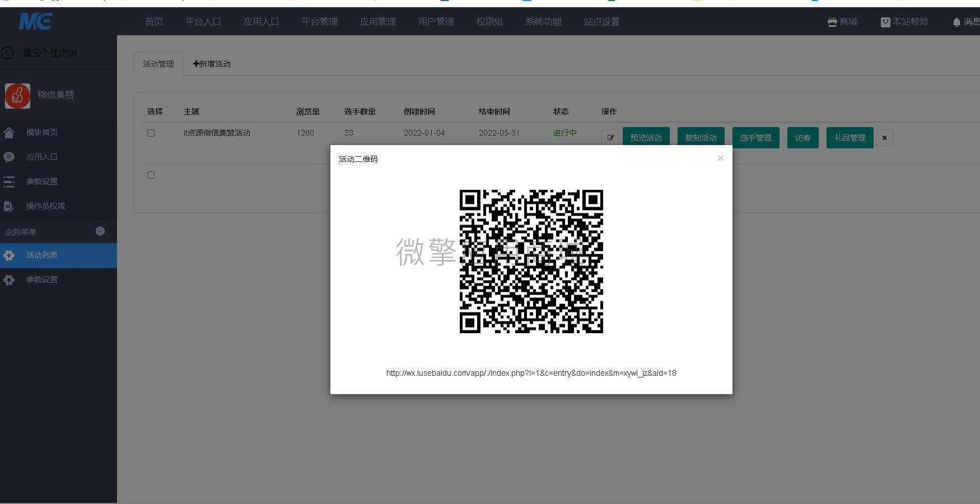Screen dimensions: 980x504
Task: Open 站点设置 menu
Action: point(601,22)
